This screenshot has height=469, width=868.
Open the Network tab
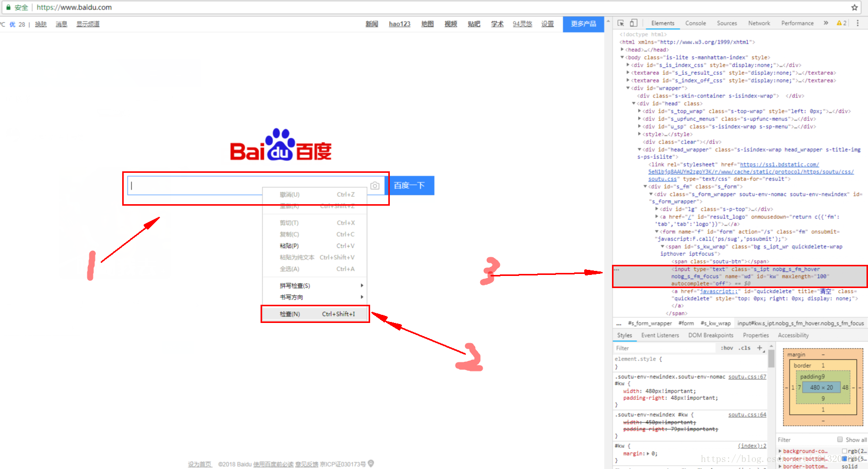[759, 23]
